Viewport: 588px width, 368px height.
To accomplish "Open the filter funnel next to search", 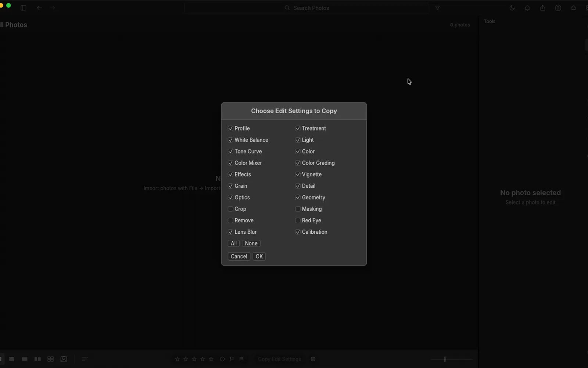I will point(437,8).
